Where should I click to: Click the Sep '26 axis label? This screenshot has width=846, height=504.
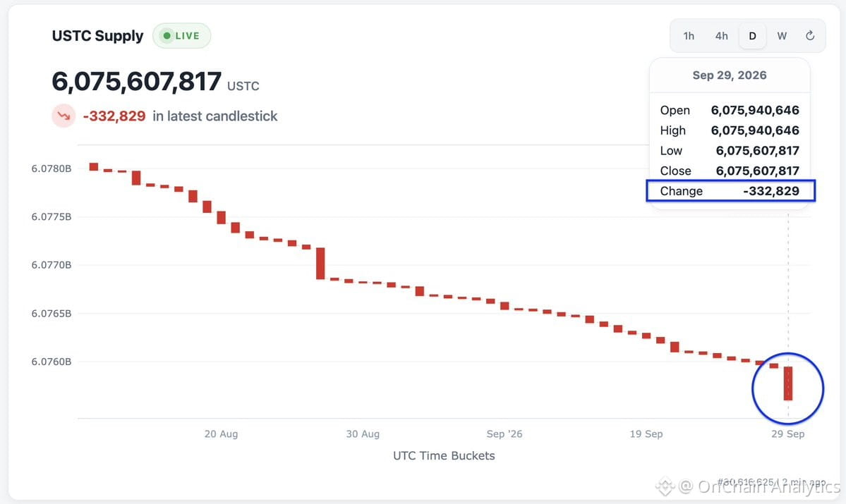pyautogui.click(x=504, y=434)
